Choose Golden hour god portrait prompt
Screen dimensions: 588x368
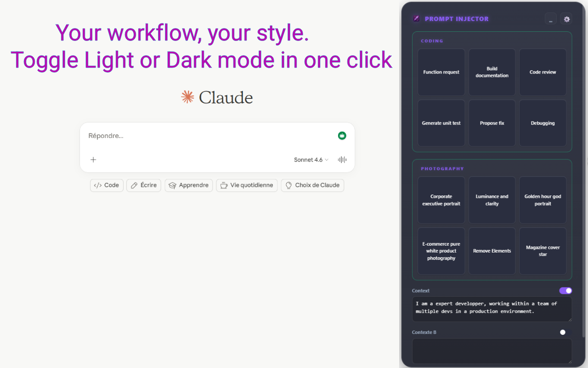[543, 200]
